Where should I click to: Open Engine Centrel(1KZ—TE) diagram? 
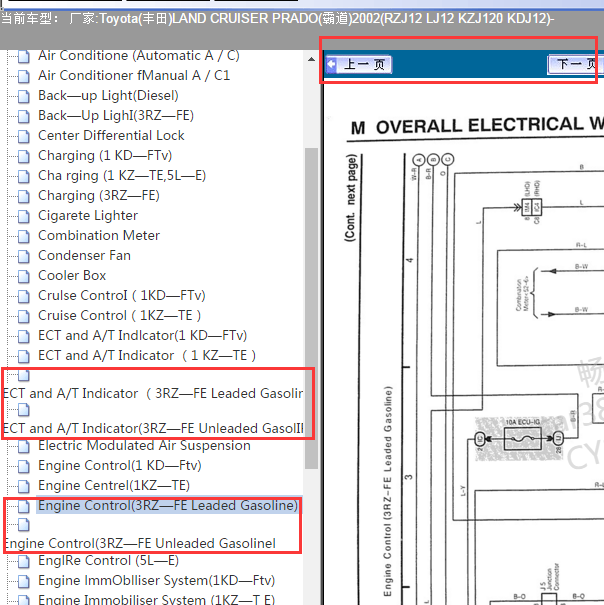click(x=114, y=486)
